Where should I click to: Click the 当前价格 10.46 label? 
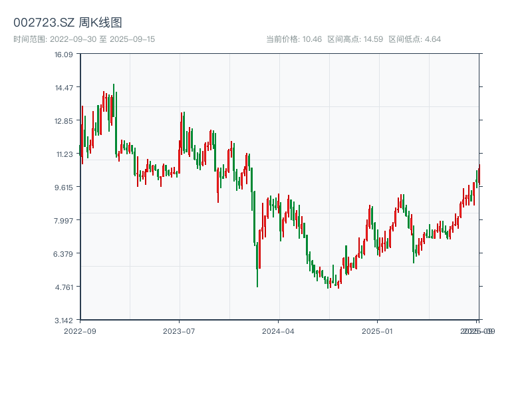coord(294,39)
